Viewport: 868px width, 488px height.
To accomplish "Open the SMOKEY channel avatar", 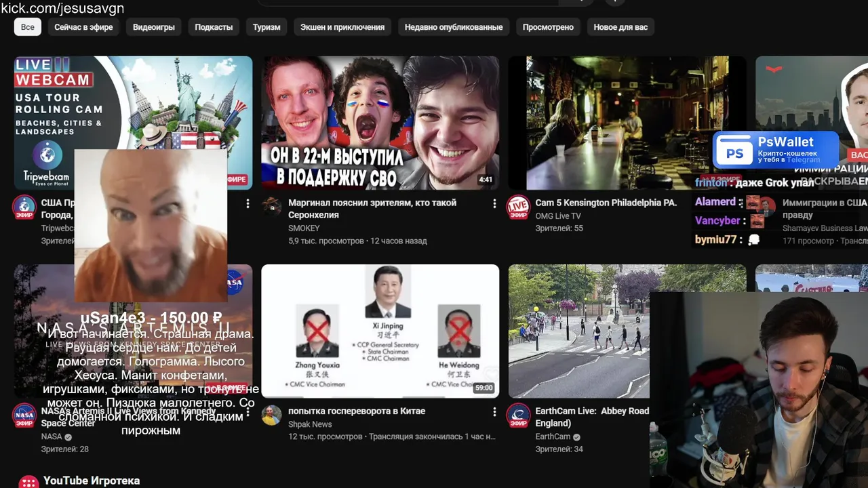I will (x=272, y=207).
